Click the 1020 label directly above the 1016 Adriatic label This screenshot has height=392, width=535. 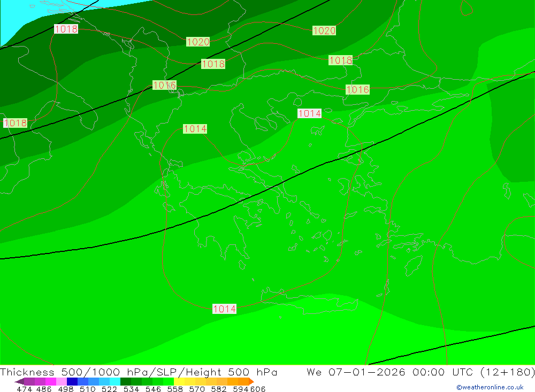[198, 42]
